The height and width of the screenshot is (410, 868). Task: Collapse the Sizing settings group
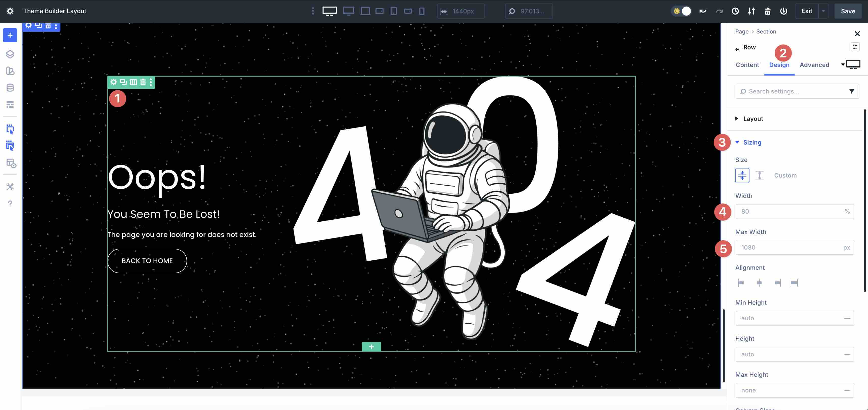[x=752, y=142]
